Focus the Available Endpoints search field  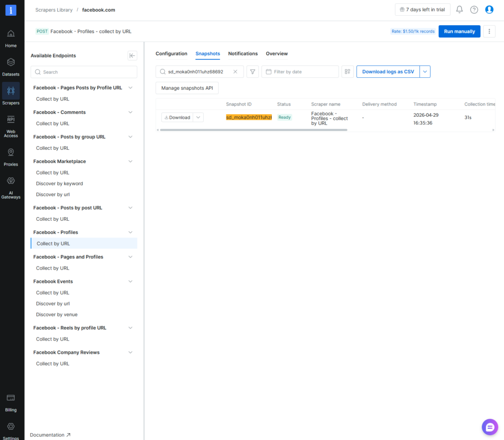pyautogui.click(x=84, y=72)
